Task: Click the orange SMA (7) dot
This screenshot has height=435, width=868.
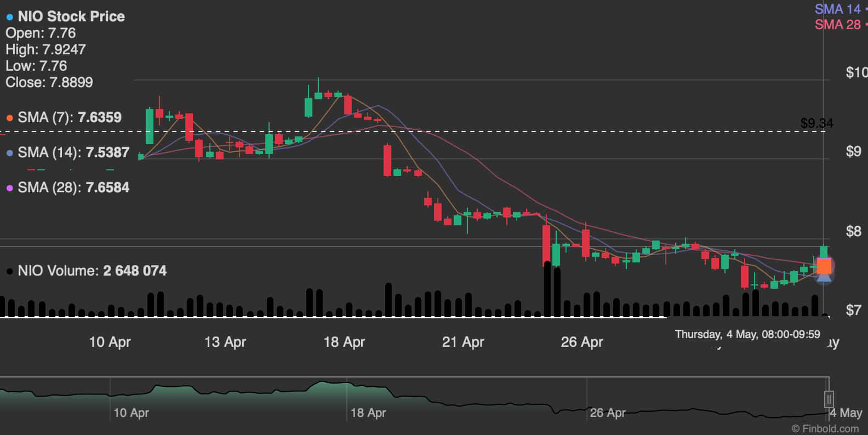Action: 10,118
